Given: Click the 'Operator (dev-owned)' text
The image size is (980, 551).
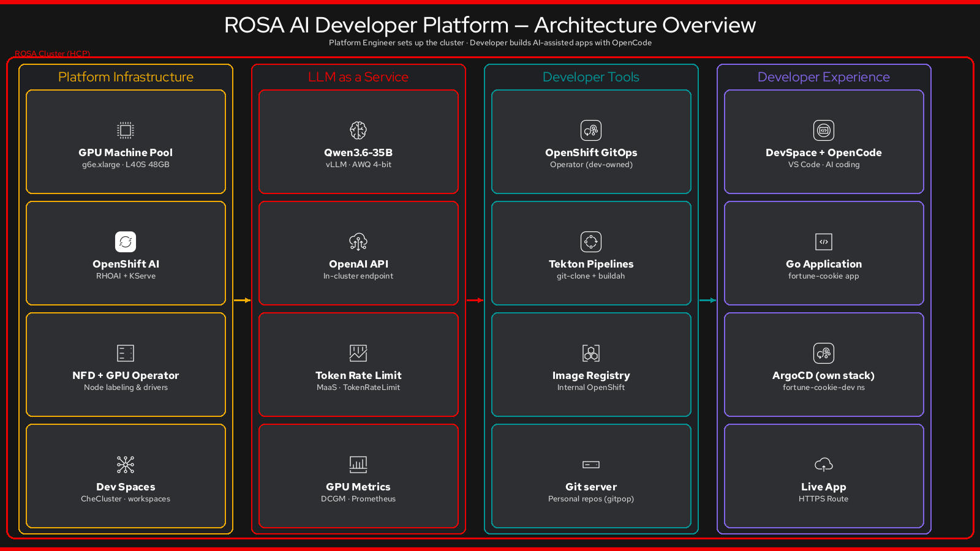Looking at the screenshot, I should point(591,165).
